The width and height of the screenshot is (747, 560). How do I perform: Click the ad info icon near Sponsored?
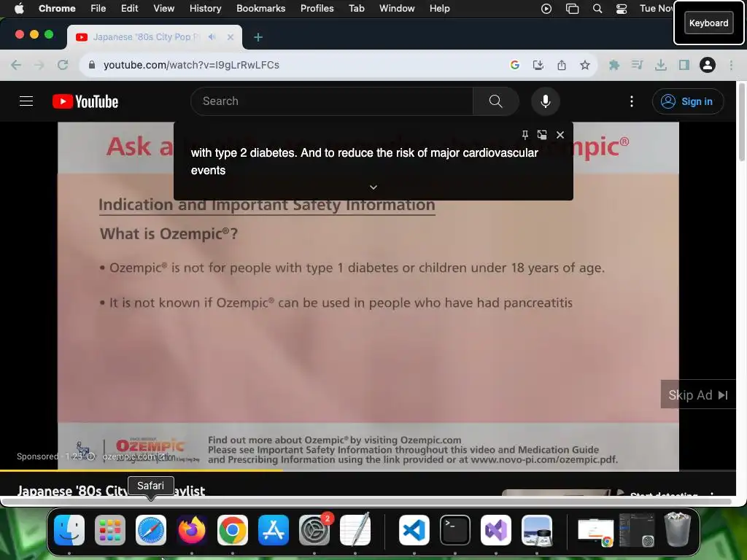tap(91, 456)
